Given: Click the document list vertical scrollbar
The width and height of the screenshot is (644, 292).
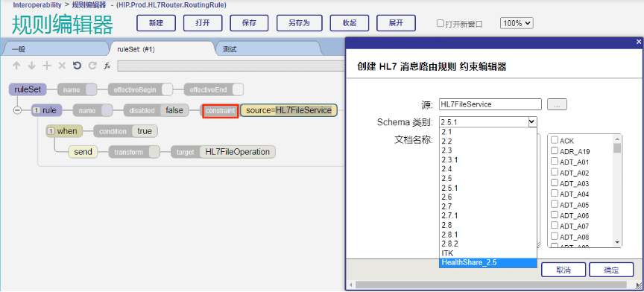Looking at the screenshot, I should 617,191.
